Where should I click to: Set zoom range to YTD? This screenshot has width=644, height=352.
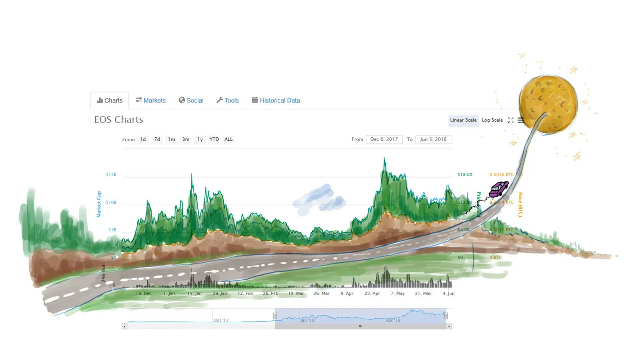[x=214, y=139]
